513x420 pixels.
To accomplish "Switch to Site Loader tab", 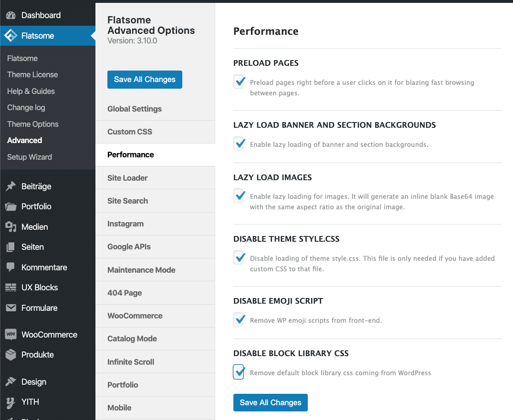I will (x=155, y=178).
